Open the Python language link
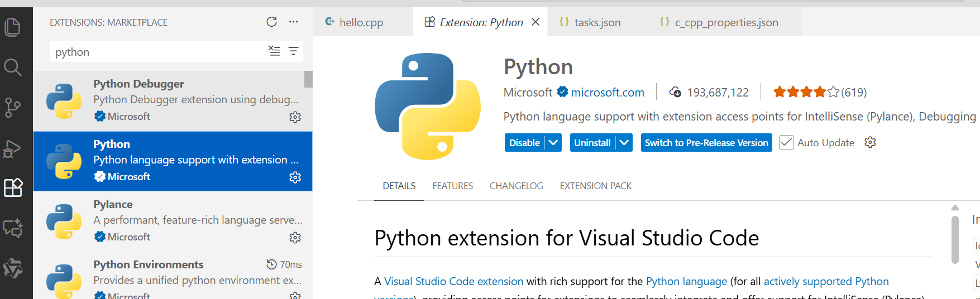 point(686,281)
